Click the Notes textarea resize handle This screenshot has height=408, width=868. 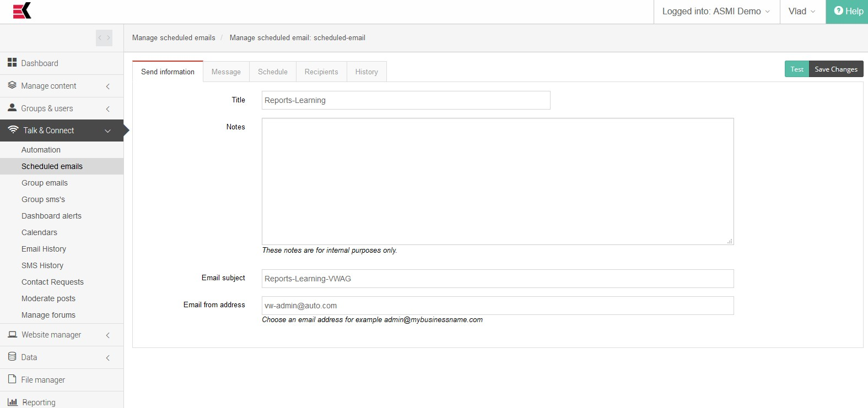tap(730, 241)
